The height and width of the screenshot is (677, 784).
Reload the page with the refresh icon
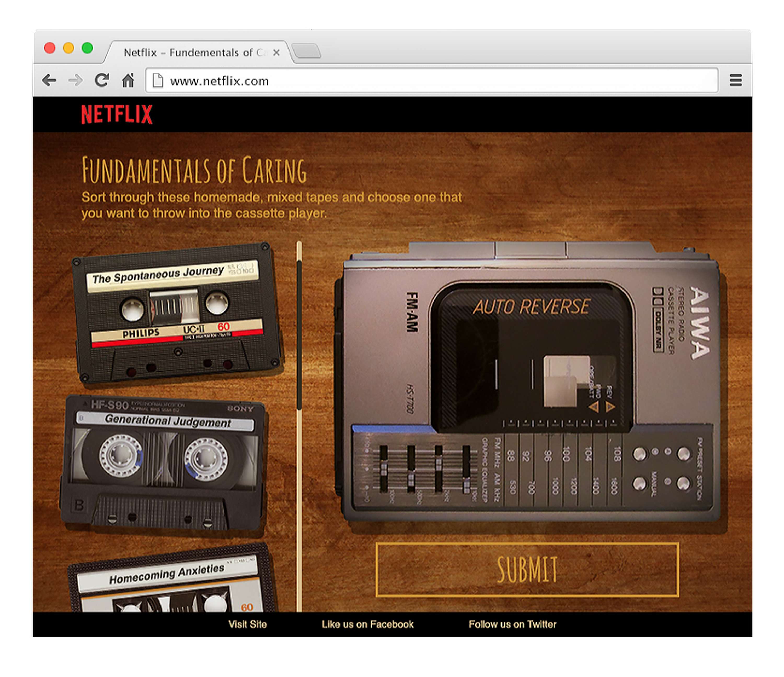[101, 80]
